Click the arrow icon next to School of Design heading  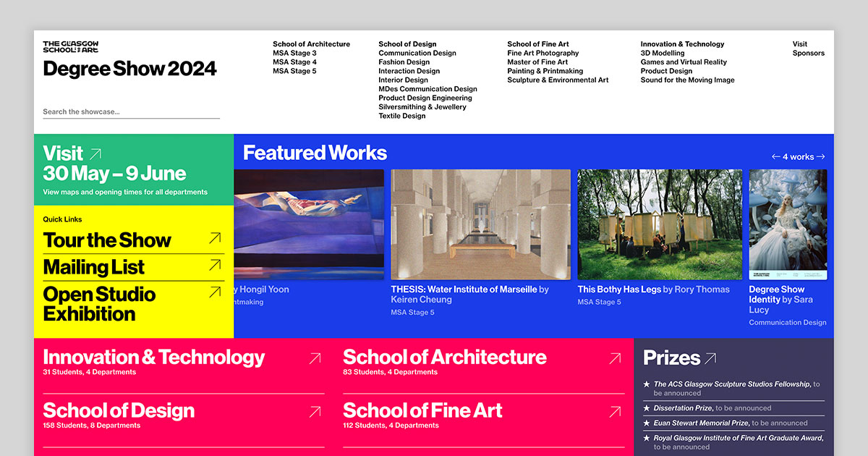click(315, 412)
